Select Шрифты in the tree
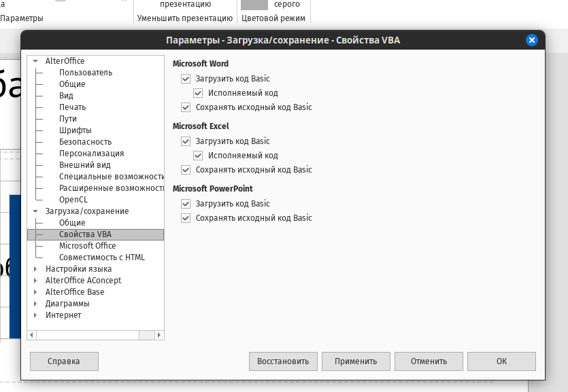 pyautogui.click(x=76, y=130)
